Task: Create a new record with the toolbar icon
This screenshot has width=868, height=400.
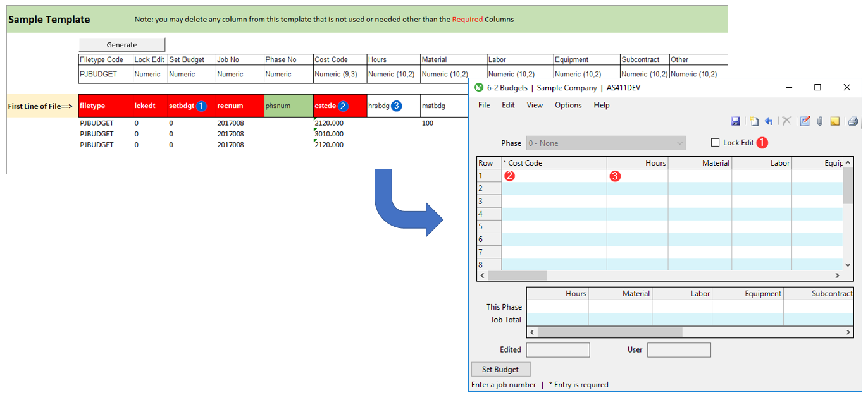Action: pyautogui.click(x=754, y=121)
